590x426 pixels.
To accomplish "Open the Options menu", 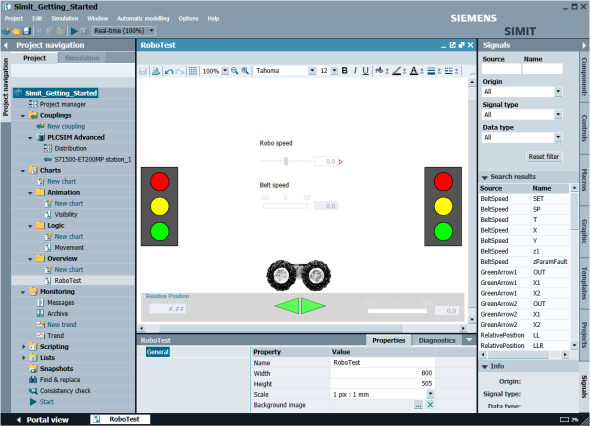I will [188, 18].
